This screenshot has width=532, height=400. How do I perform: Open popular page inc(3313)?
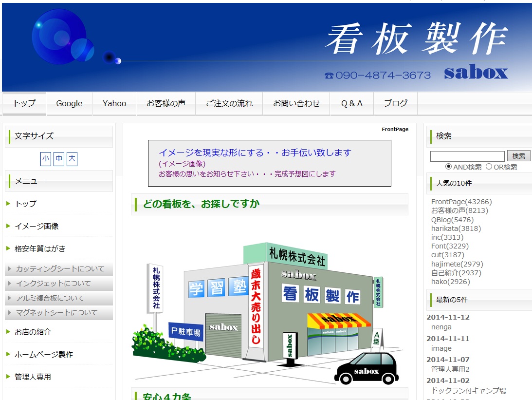coord(447,237)
